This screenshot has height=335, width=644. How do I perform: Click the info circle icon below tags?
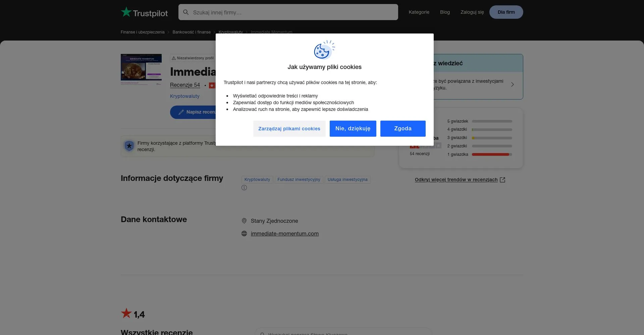click(x=244, y=188)
